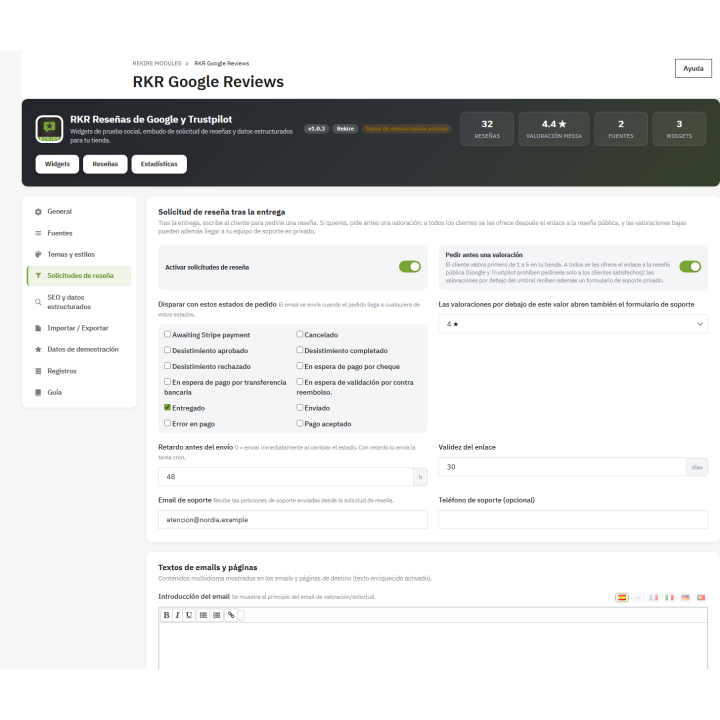Image resolution: width=720 pixels, height=720 pixels.
Task: Click the 3 Widgets stat card
Action: [679, 129]
